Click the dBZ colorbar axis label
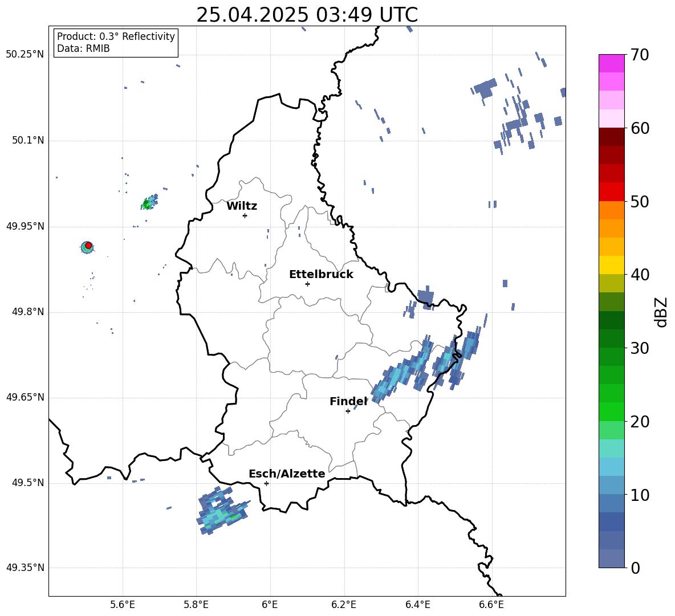675x616 pixels. click(x=661, y=312)
